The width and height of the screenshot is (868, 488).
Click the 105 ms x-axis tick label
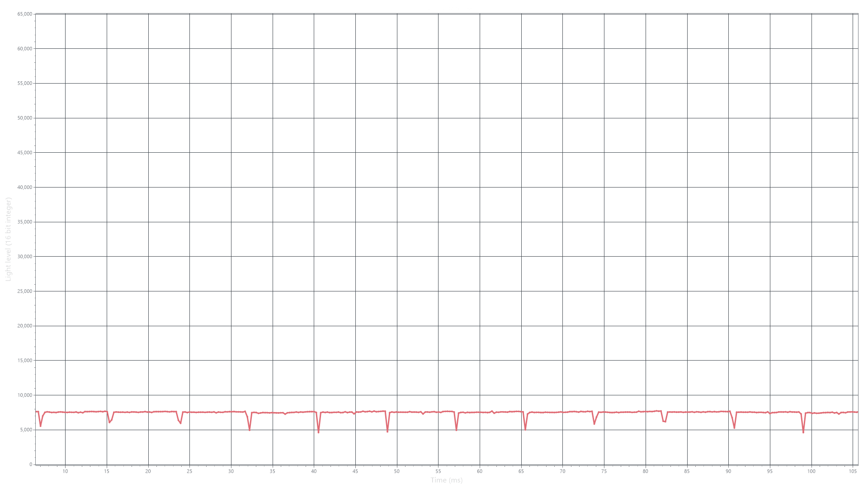tap(853, 471)
